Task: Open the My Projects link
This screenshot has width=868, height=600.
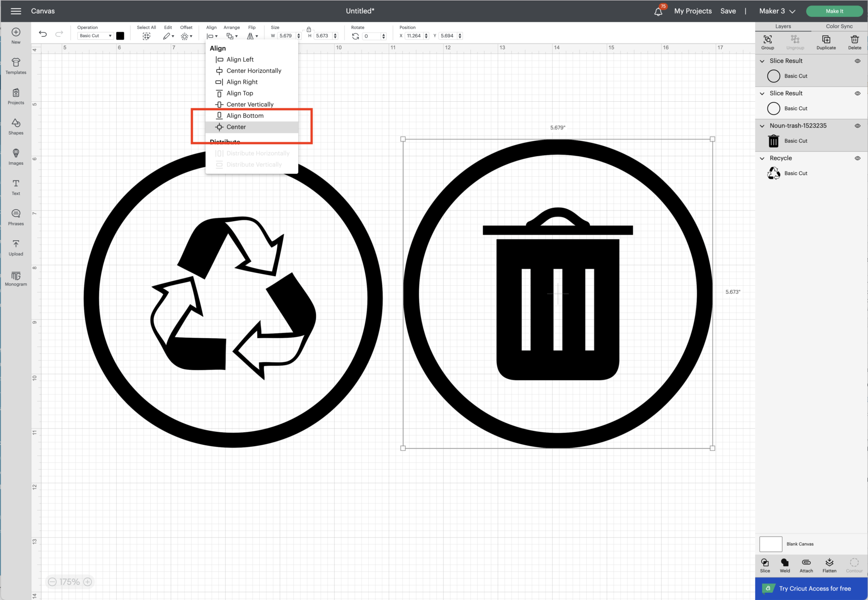Action: point(693,11)
